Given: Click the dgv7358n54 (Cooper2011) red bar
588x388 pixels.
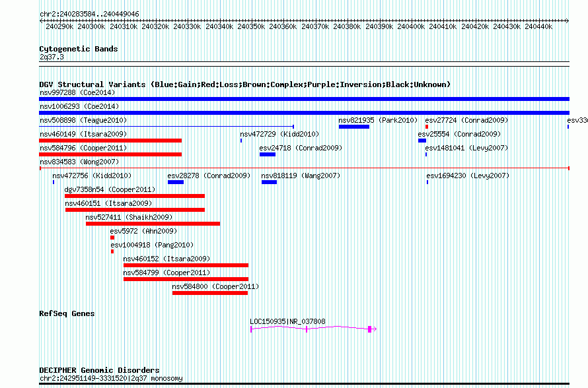Looking at the screenshot, I should [x=135, y=196].
